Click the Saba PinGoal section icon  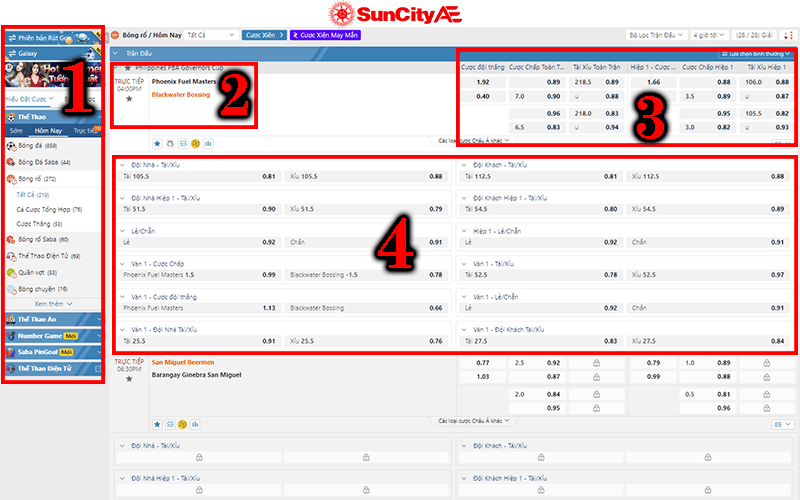coord(11,352)
